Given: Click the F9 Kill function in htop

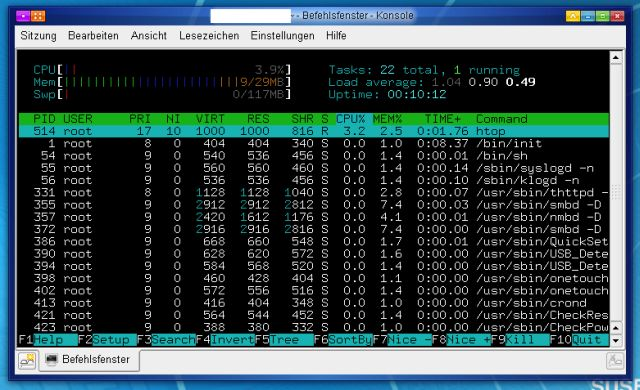Looking at the screenshot, I should (x=520, y=340).
